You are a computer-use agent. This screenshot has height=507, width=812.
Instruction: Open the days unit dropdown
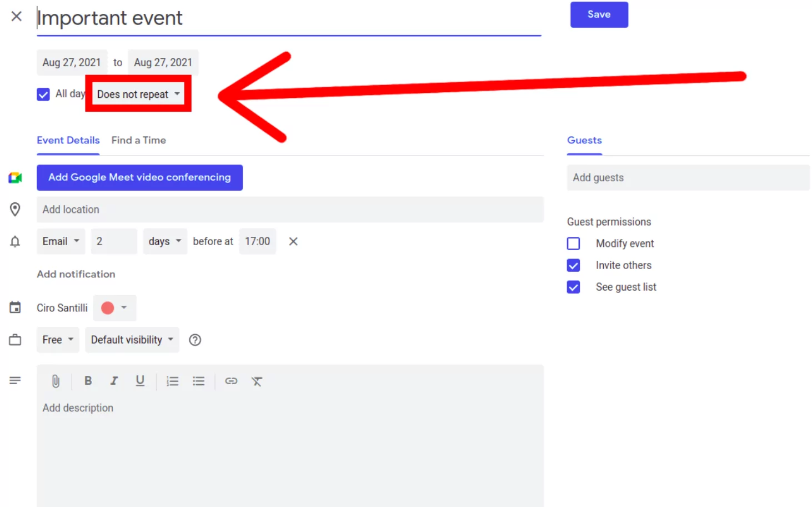click(x=165, y=241)
